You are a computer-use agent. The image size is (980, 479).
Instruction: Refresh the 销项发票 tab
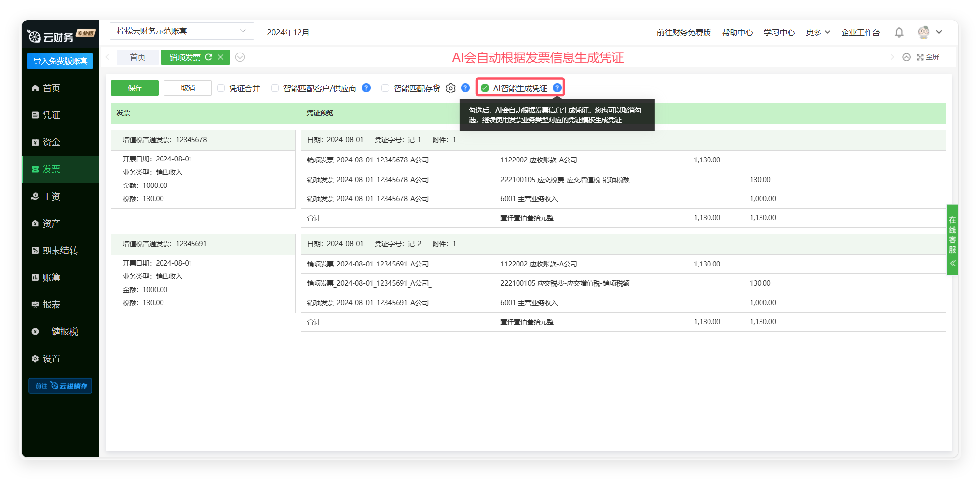pyautogui.click(x=209, y=57)
